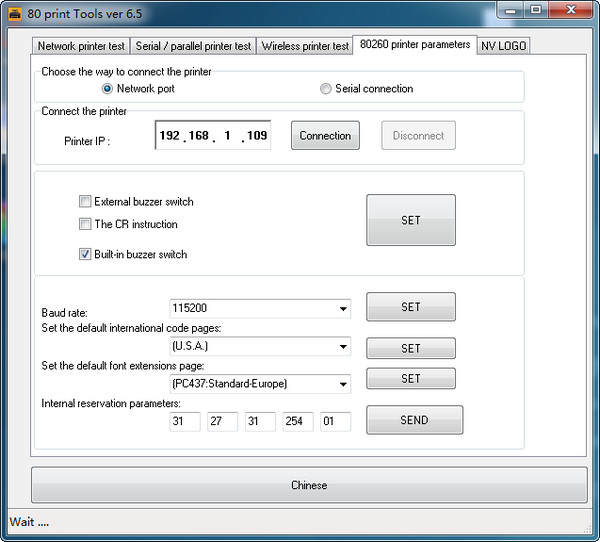The height and width of the screenshot is (542, 600).
Task: Click the IP octet showing 109
Action: tap(257, 136)
